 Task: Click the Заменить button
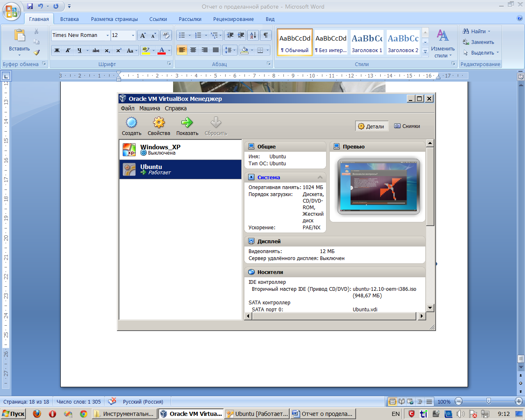(x=478, y=42)
